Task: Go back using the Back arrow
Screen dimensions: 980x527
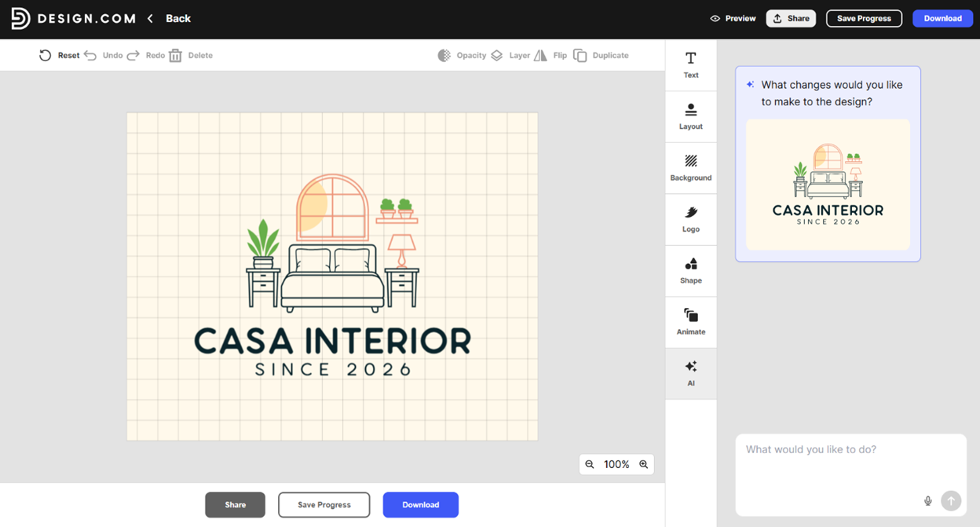Action: [x=150, y=18]
